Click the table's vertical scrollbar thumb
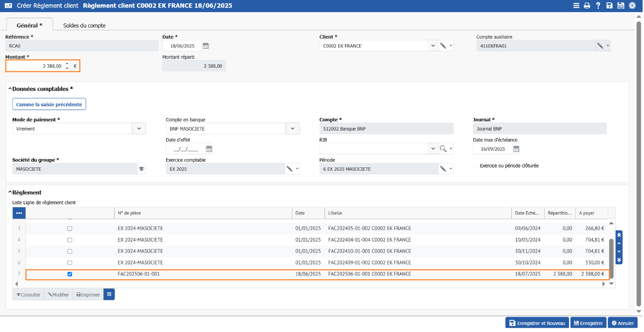 (611, 259)
